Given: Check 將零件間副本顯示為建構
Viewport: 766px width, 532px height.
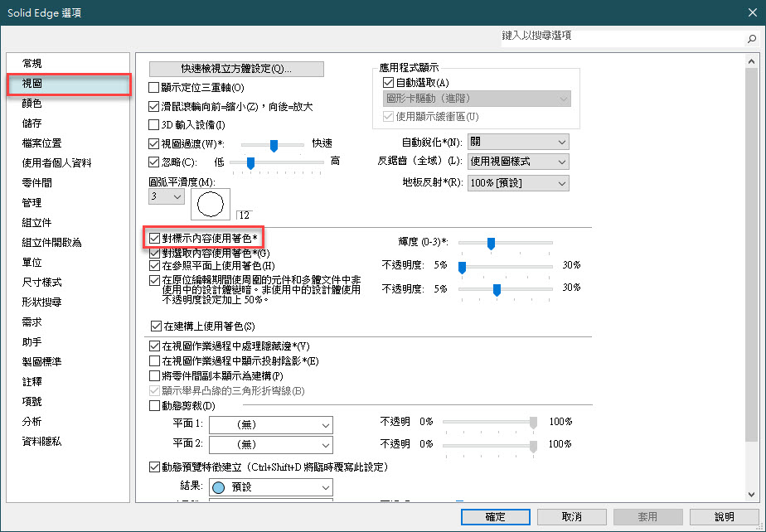Looking at the screenshot, I should pyautogui.click(x=155, y=376).
